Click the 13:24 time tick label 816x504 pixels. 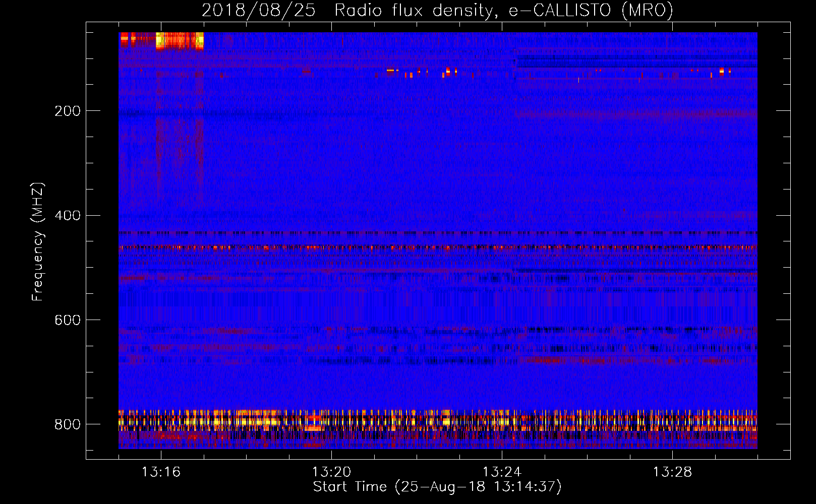502,472
